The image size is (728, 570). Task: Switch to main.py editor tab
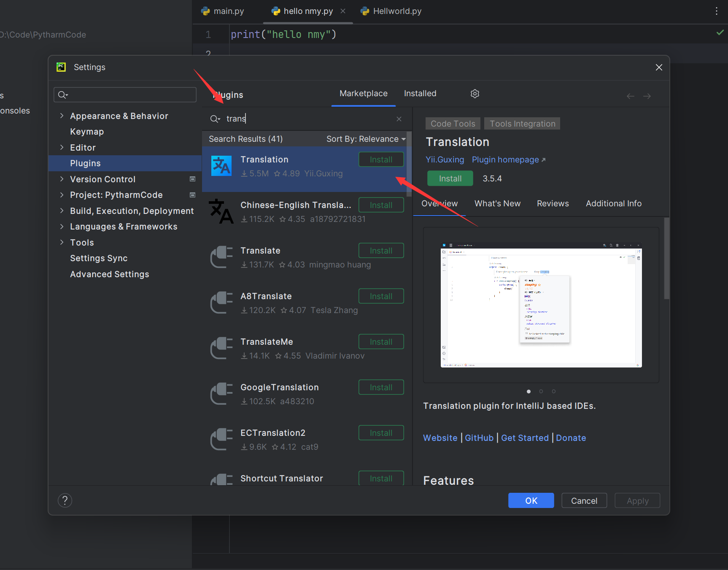click(x=223, y=11)
